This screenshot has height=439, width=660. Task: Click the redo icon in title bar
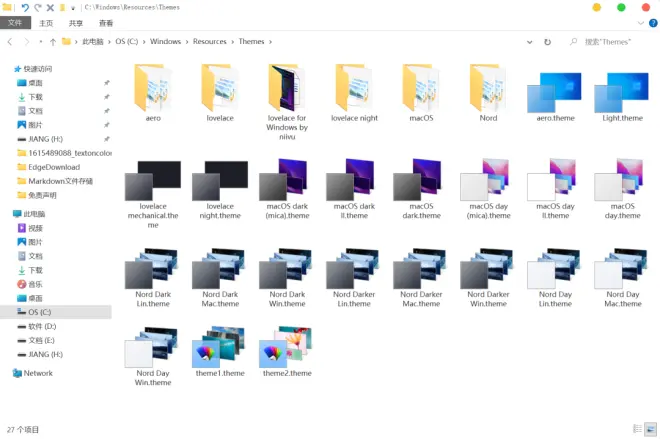pyautogui.click(x=38, y=7)
